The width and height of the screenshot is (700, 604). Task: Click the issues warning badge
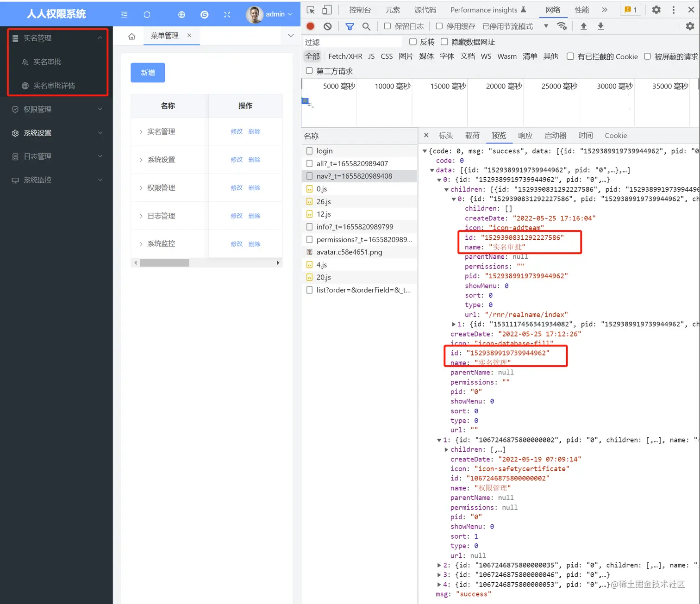click(x=631, y=10)
